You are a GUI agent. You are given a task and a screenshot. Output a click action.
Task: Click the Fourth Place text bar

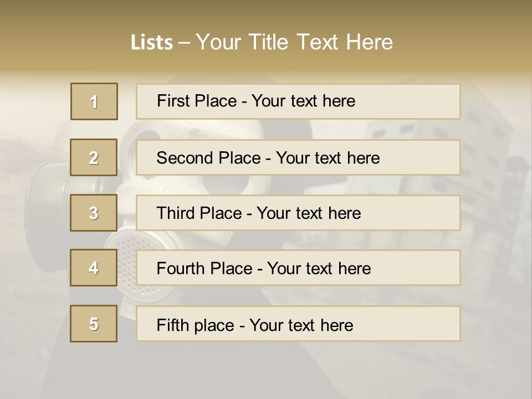click(x=298, y=268)
